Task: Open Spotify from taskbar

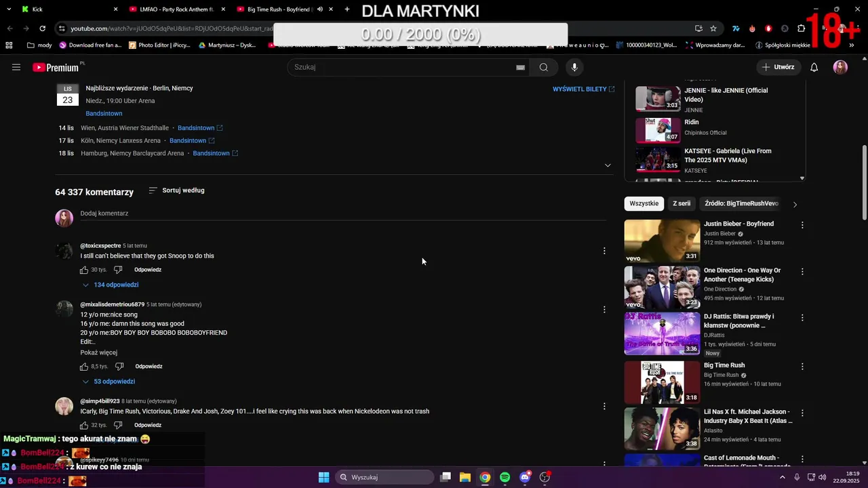Action: point(505,477)
